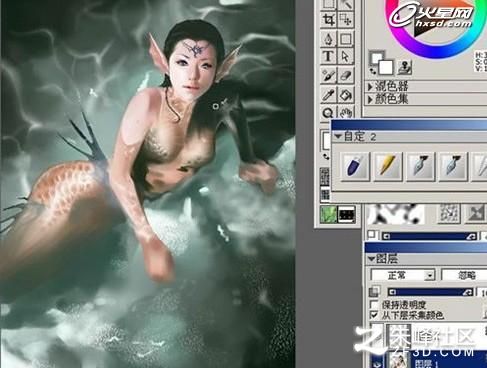
Task: Select the green paper texture swatch
Action: pos(328,214)
